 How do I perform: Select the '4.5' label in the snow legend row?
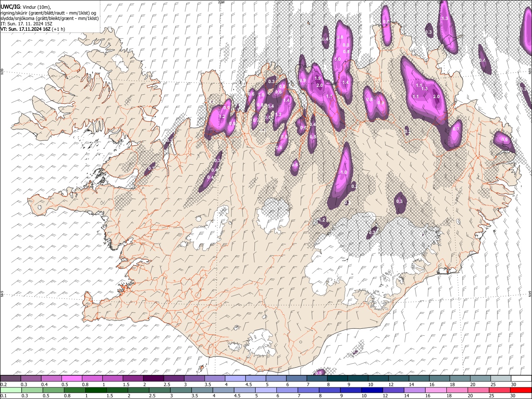tap(249, 384)
